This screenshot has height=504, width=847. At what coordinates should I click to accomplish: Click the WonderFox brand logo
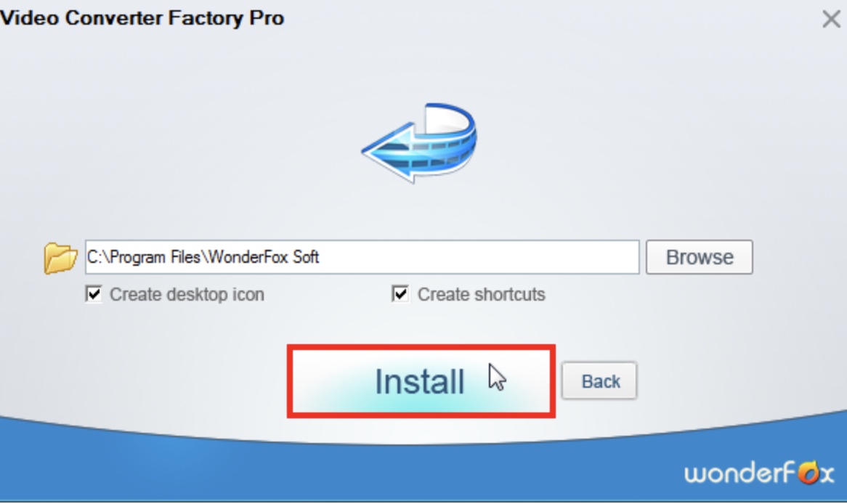pos(759,473)
